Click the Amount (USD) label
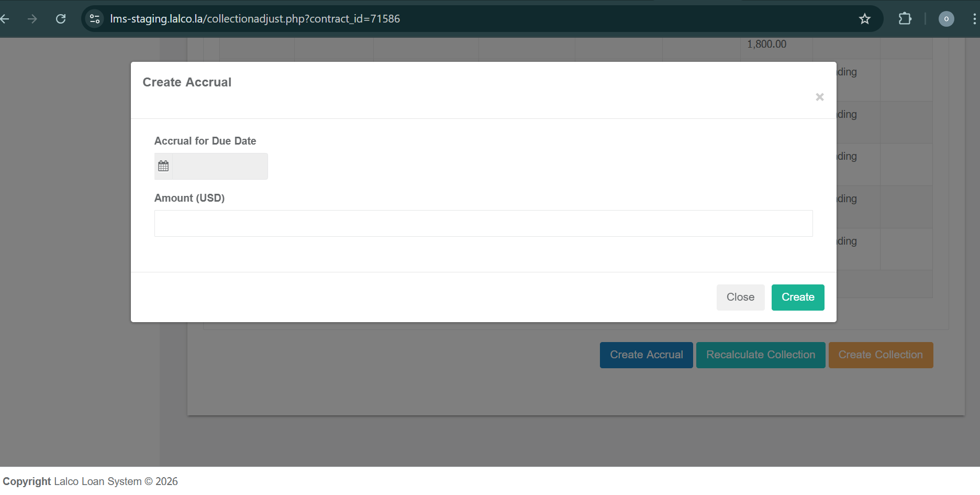Screen dimensions: 980x495 (189, 198)
